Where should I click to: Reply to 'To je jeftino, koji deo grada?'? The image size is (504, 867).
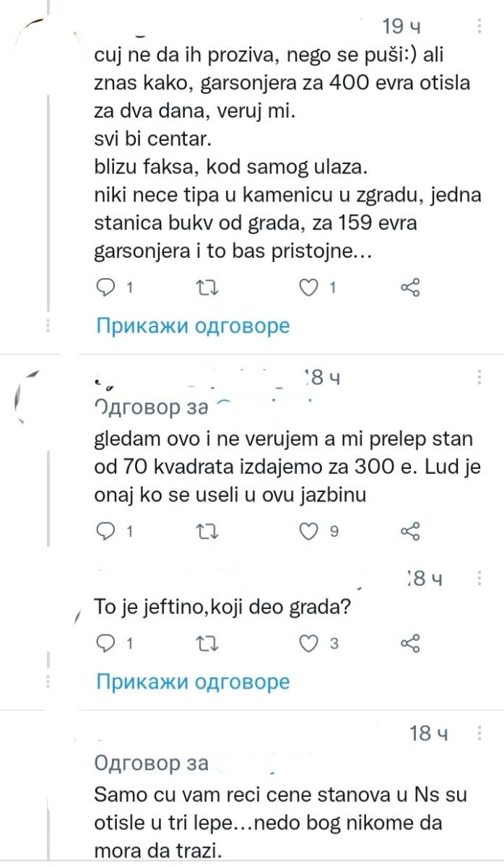click(x=107, y=643)
